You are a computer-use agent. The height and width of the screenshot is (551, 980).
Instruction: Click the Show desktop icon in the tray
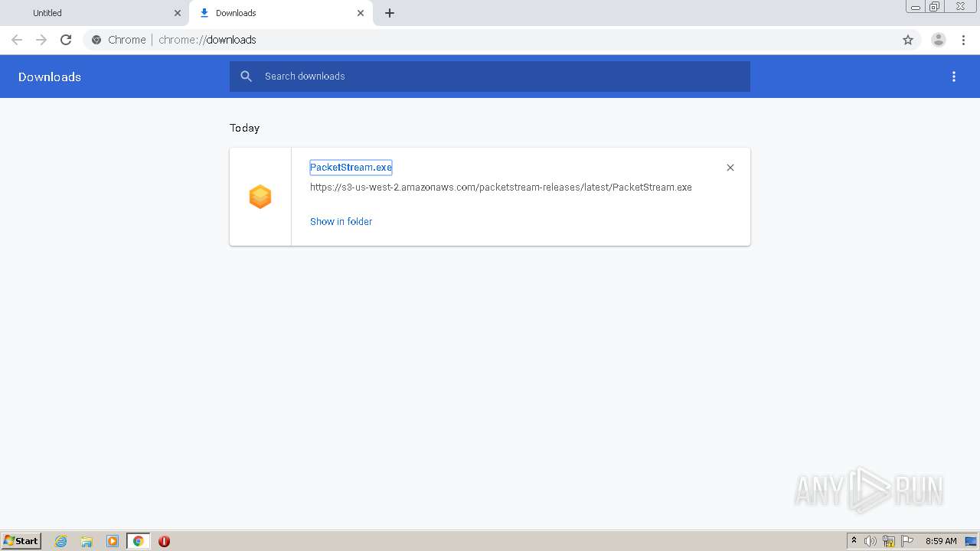[972, 541]
